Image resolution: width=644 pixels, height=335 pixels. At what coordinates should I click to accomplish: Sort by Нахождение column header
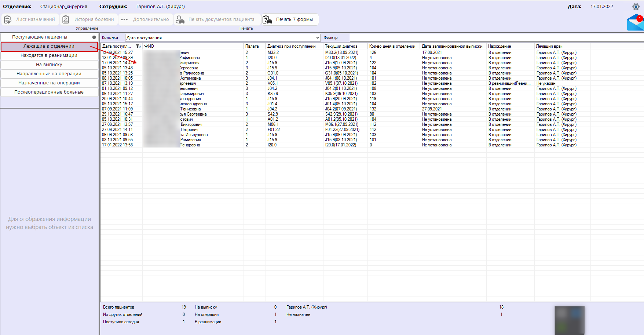tap(511, 46)
